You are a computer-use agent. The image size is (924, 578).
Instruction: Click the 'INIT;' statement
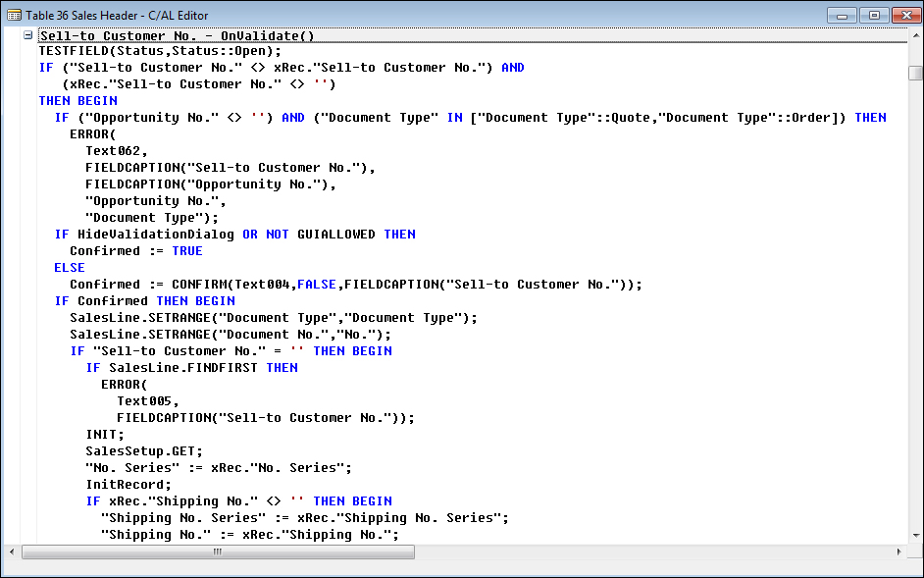(x=105, y=435)
